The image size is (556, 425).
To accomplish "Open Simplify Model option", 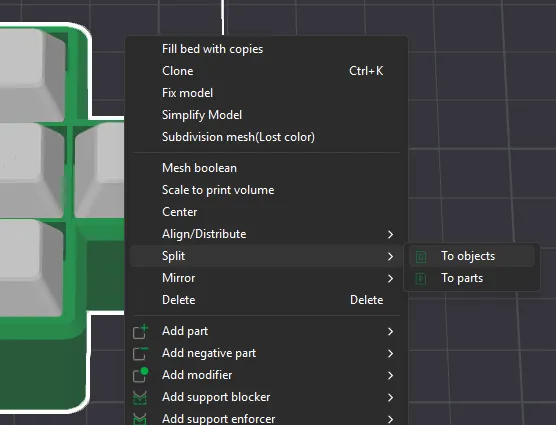I will pos(266,115).
